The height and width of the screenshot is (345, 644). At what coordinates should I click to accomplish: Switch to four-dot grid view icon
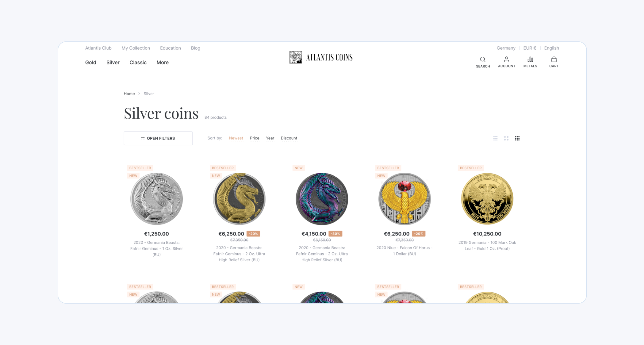[506, 138]
